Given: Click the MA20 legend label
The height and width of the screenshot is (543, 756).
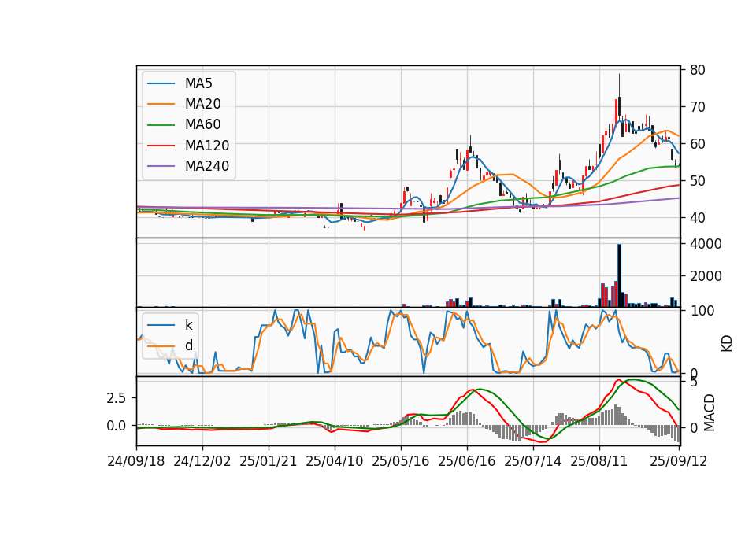Looking at the screenshot, I should [202, 104].
